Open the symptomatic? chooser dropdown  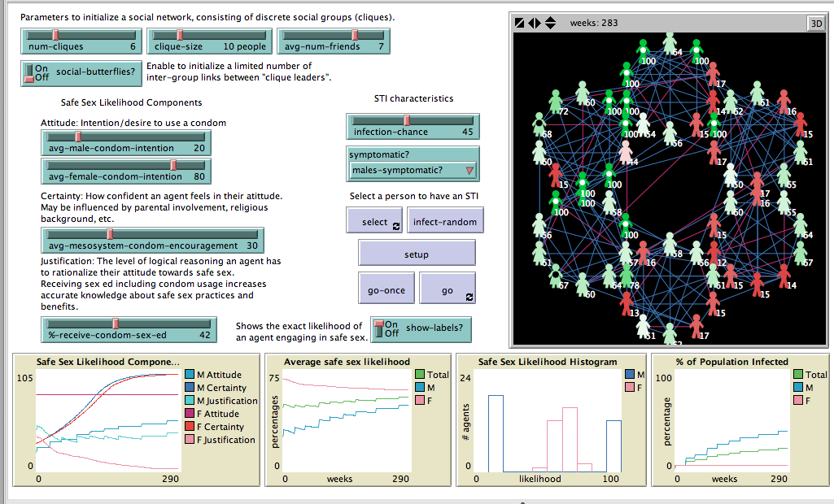tap(413, 170)
